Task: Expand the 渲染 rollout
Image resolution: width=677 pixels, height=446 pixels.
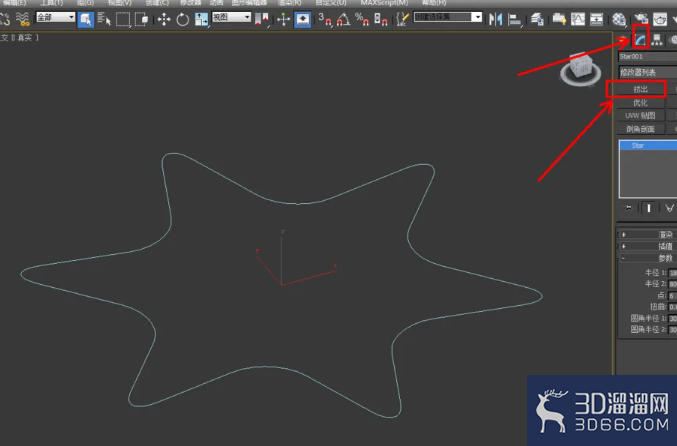Action: (x=648, y=234)
